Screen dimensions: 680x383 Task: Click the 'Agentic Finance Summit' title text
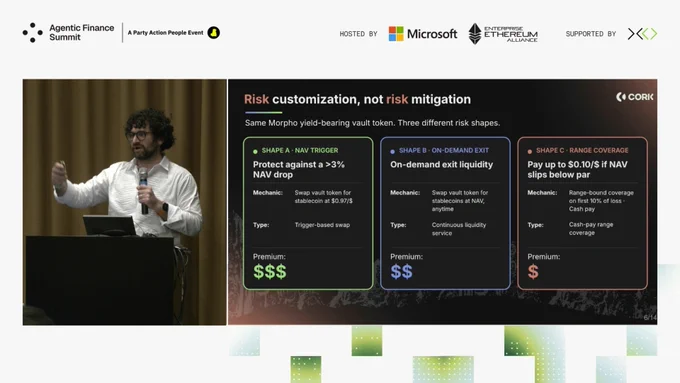click(x=82, y=33)
